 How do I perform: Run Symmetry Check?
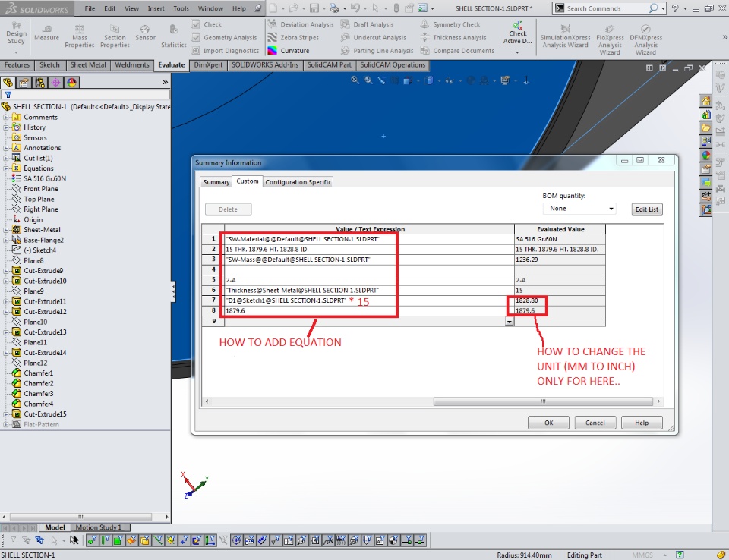(x=450, y=24)
